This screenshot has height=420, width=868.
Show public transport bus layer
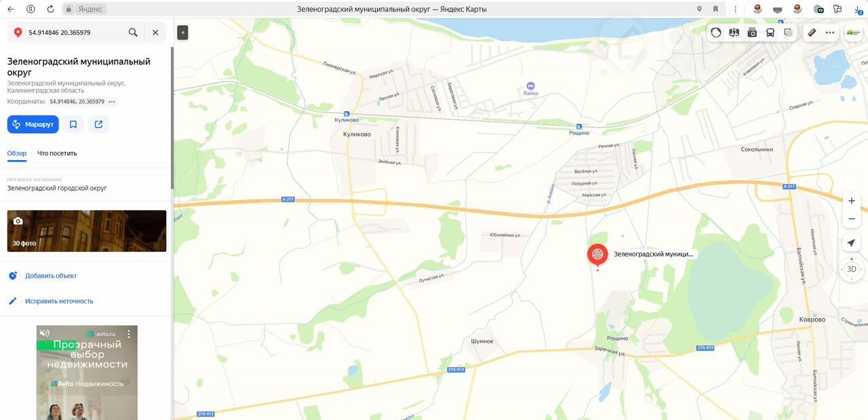770,33
